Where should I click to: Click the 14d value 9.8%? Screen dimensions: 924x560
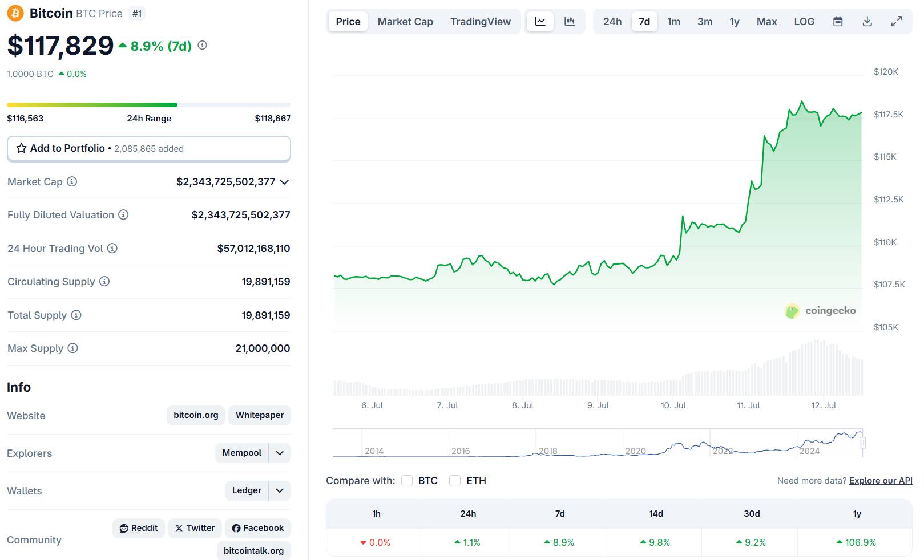point(655,542)
